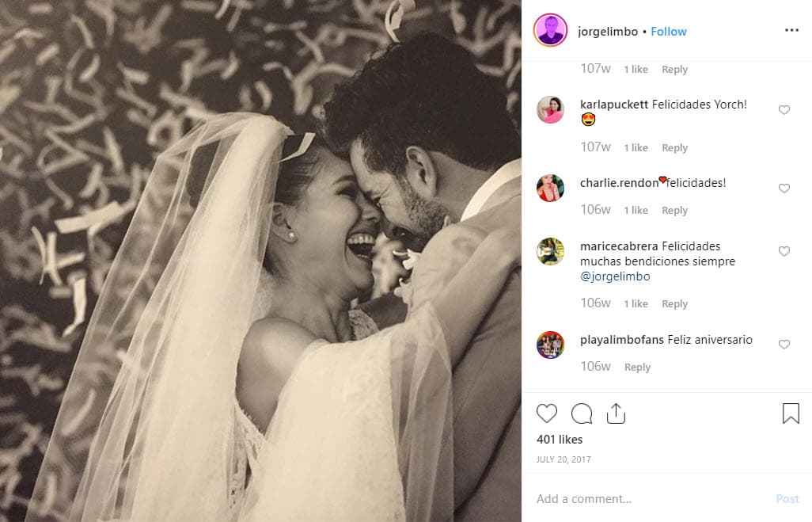
Task: Like the post using the heart icon
Action: [547, 413]
